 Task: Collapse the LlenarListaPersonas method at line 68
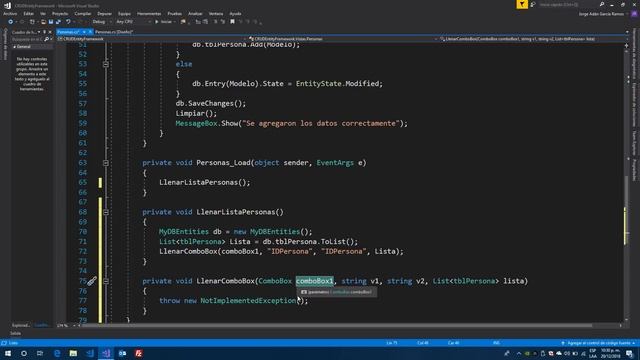106,212
